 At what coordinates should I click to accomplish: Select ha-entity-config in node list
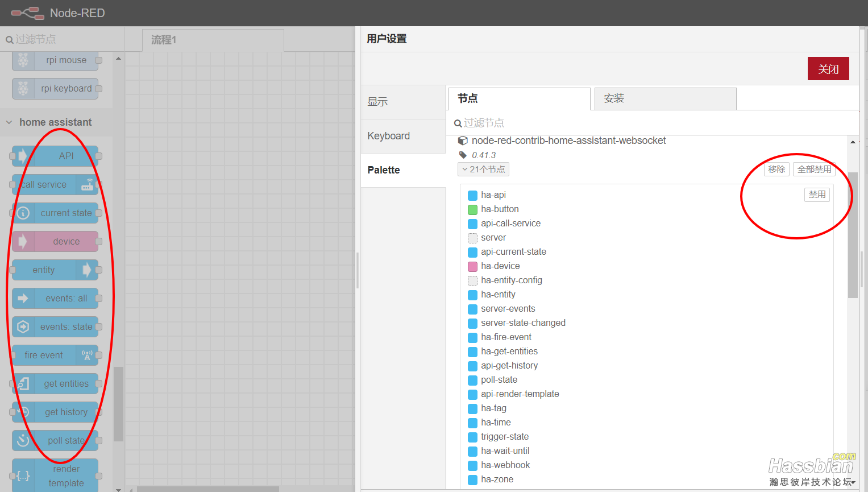coord(511,280)
